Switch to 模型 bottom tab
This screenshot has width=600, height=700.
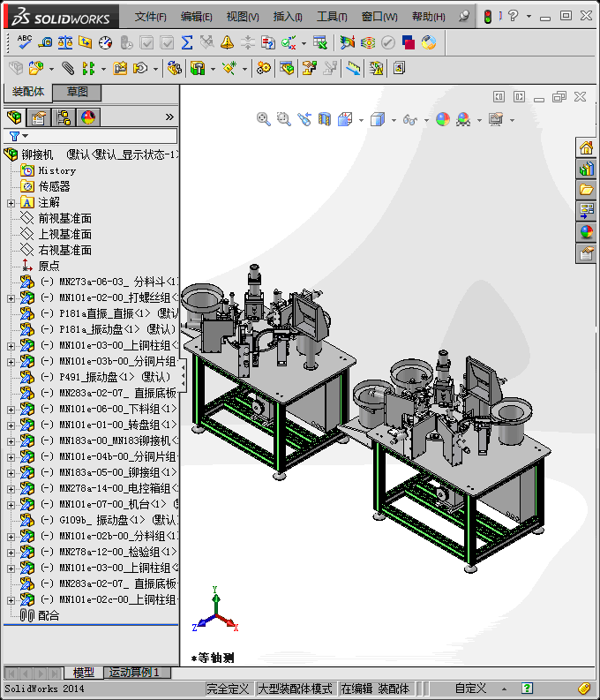pos(84,673)
